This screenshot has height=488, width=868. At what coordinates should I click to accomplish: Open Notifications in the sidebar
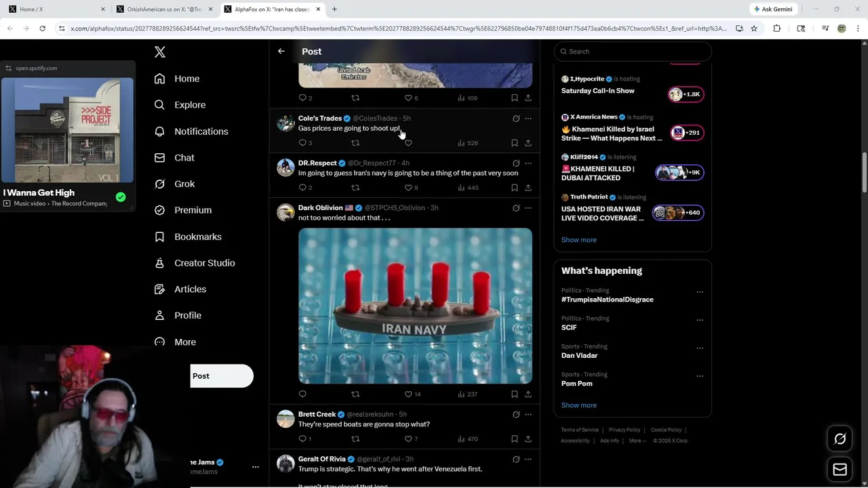(191, 131)
